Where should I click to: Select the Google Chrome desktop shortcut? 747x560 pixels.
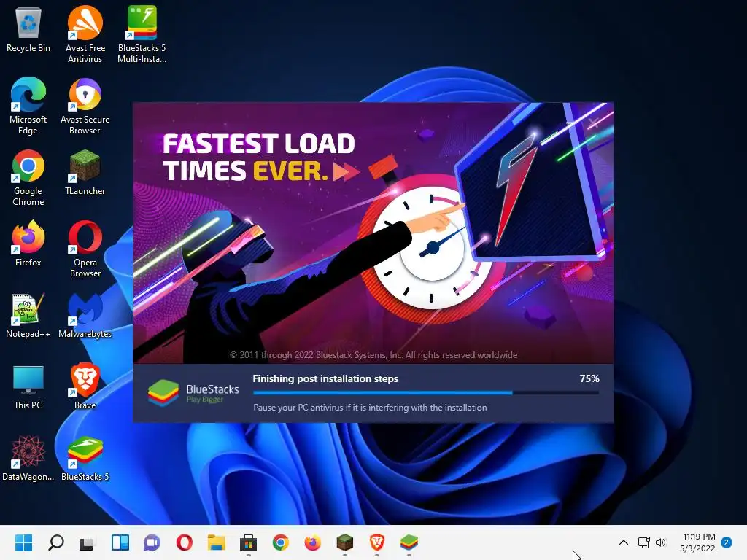(x=28, y=178)
